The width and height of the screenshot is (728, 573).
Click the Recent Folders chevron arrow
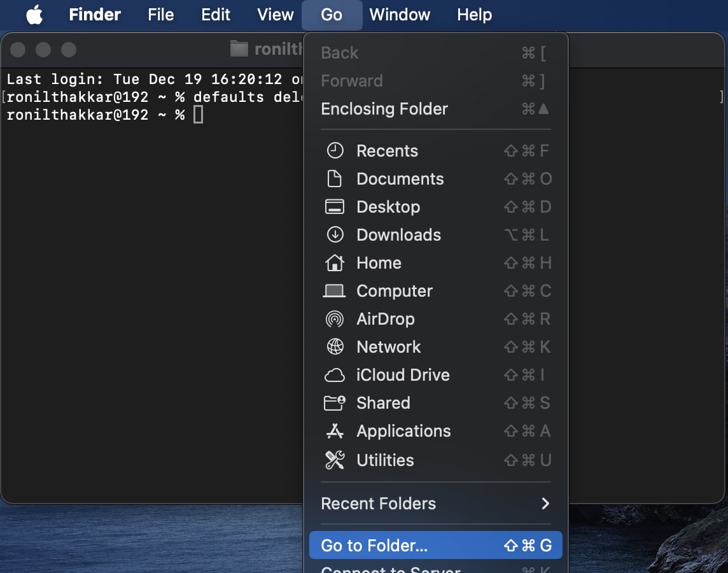pos(545,504)
